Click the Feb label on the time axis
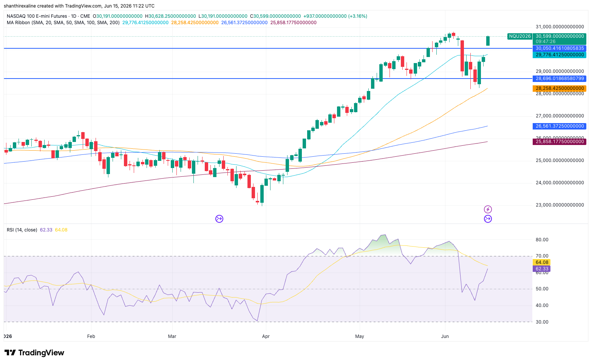 tap(91, 336)
